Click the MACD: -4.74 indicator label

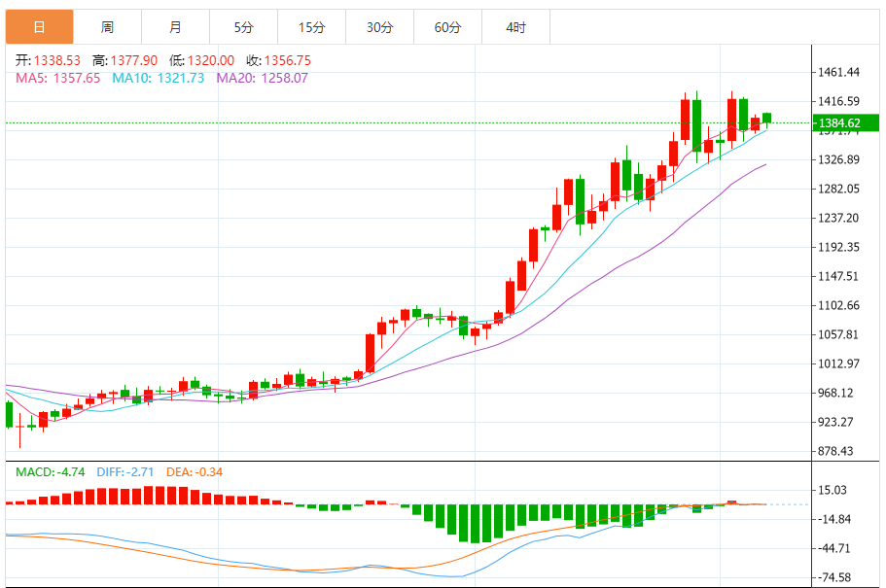51,472
